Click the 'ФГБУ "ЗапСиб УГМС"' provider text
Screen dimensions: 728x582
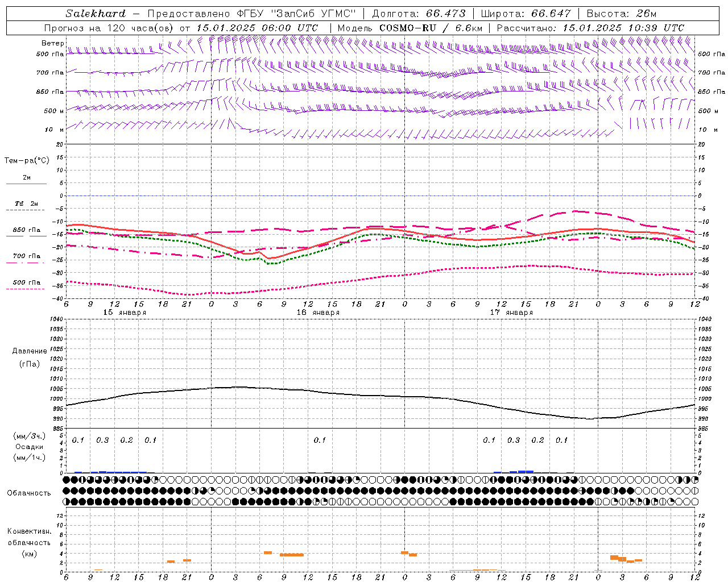click(296, 14)
